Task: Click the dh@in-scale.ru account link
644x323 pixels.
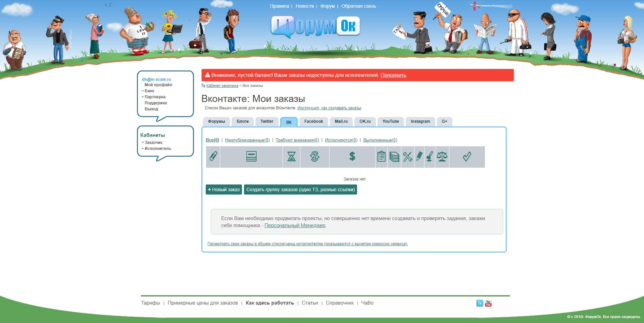Action: (156, 79)
